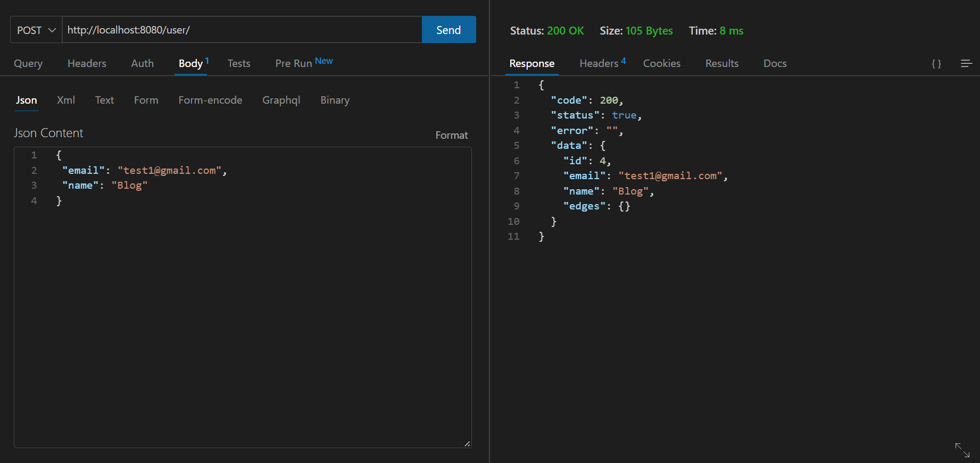Select the Json body type

(x=27, y=100)
